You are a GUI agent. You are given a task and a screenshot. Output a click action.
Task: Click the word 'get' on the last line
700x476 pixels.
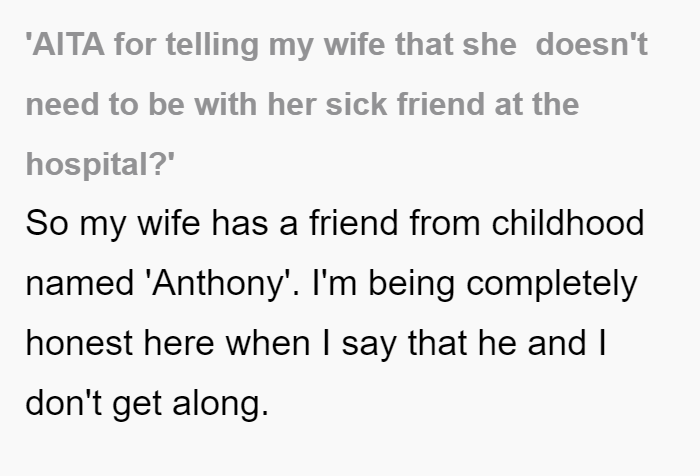(137, 405)
